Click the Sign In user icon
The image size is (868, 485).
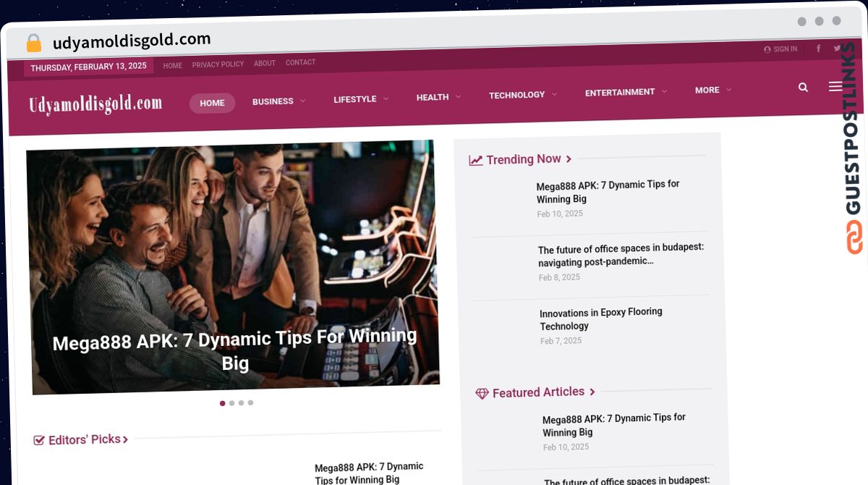click(767, 50)
